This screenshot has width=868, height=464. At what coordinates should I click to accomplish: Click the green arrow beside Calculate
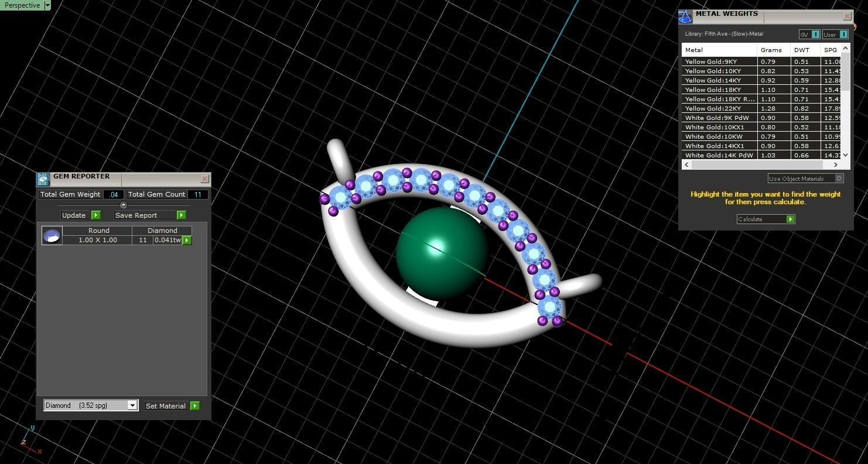[x=791, y=219]
